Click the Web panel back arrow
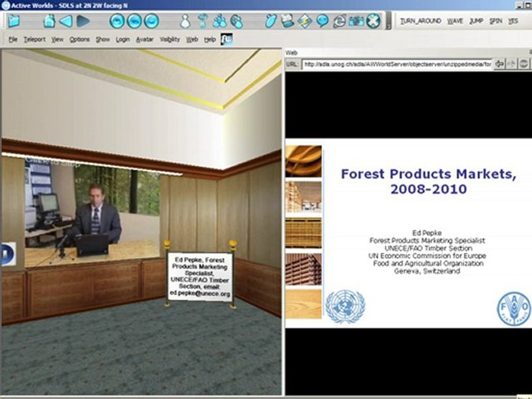 (499, 64)
